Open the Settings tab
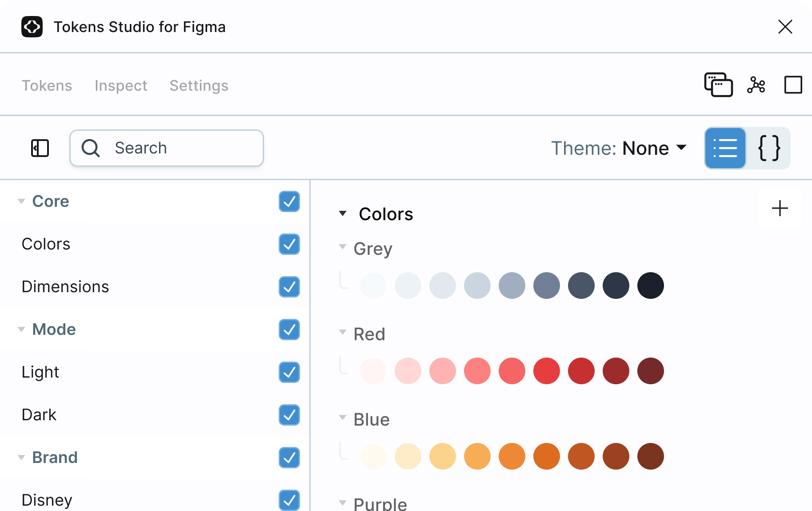The height and width of the screenshot is (511, 812). 199,85
